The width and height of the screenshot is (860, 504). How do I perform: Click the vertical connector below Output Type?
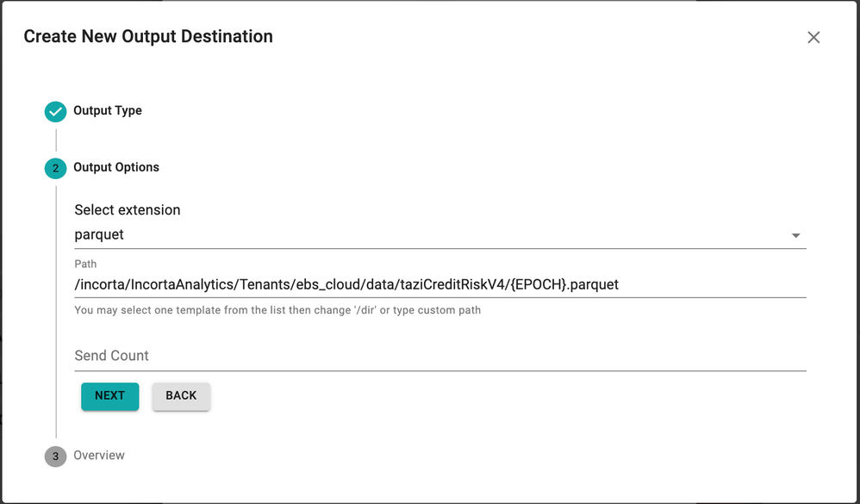[56, 140]
